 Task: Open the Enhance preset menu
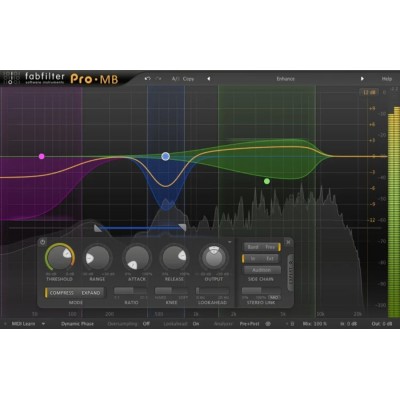pyautogui.click(x=286, y=79)
